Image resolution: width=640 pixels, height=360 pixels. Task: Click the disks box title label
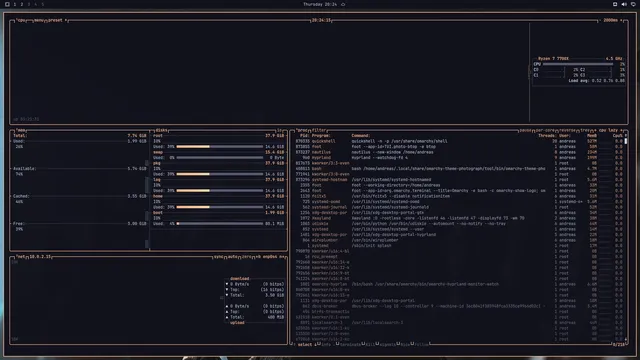pyautogui.click(x=161, y=130)
